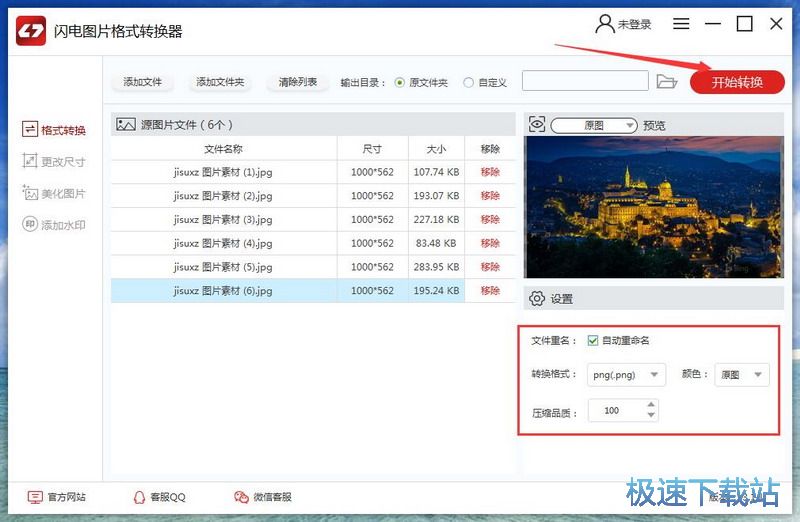Open the official website icon link
Image resolution: width=800 pixels, height=522 pixels.
[35, 497]
